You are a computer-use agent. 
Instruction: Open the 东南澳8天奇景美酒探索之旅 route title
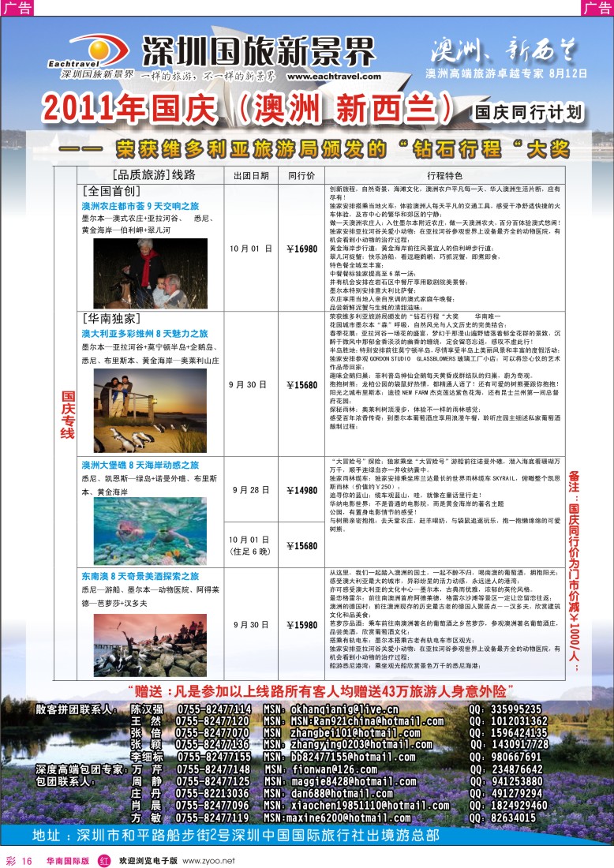click(140, 576)
